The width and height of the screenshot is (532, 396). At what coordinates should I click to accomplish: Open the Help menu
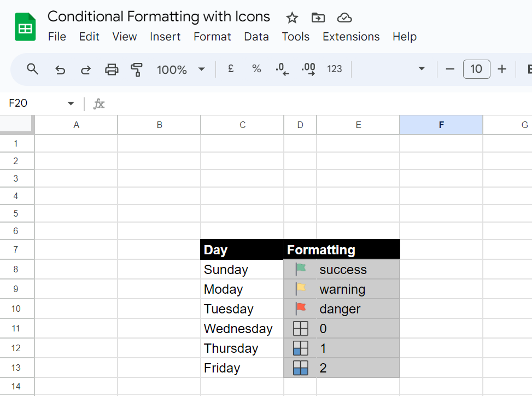pos(405,37)
